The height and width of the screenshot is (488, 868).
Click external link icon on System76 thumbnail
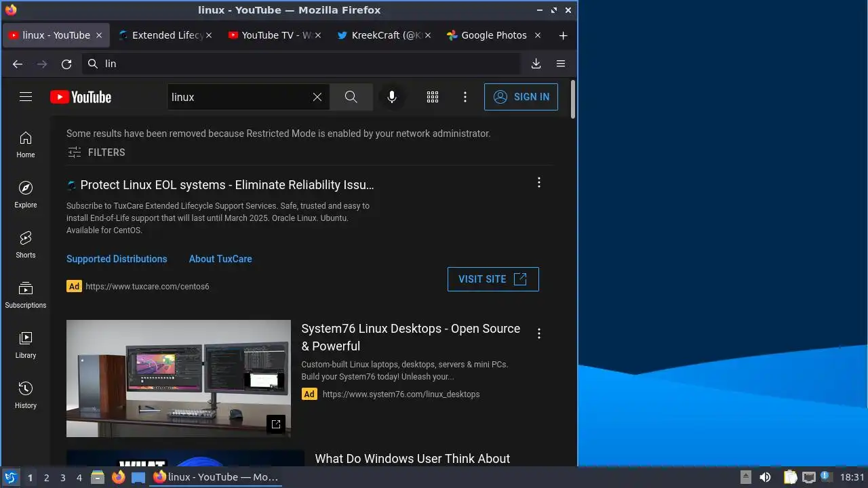275,424
